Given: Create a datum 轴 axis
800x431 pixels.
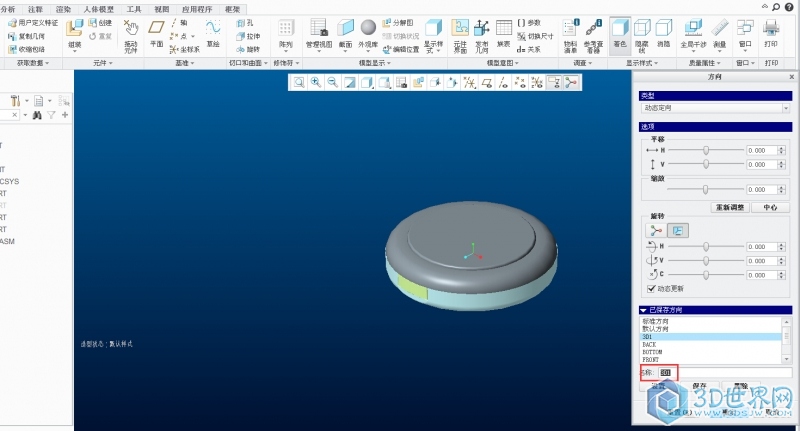Looking at the screenshot, I should pyautogui.click(x=179, y=23).
